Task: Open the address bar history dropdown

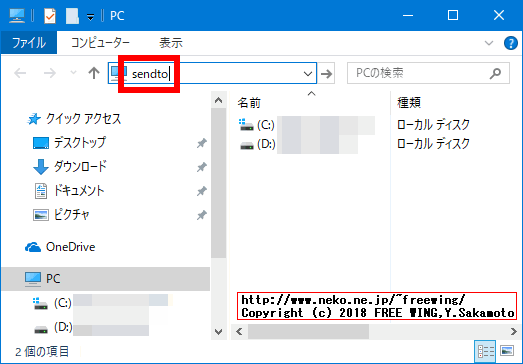Action: point(308,73)
